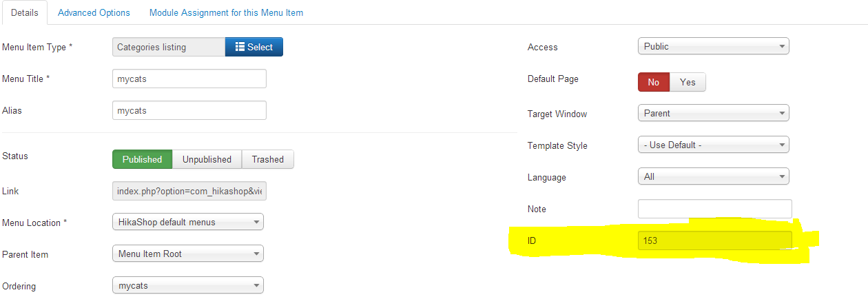Click the Select menu item type button
The height and width of the screenshot is (308, 868).
tap(254, 47)
